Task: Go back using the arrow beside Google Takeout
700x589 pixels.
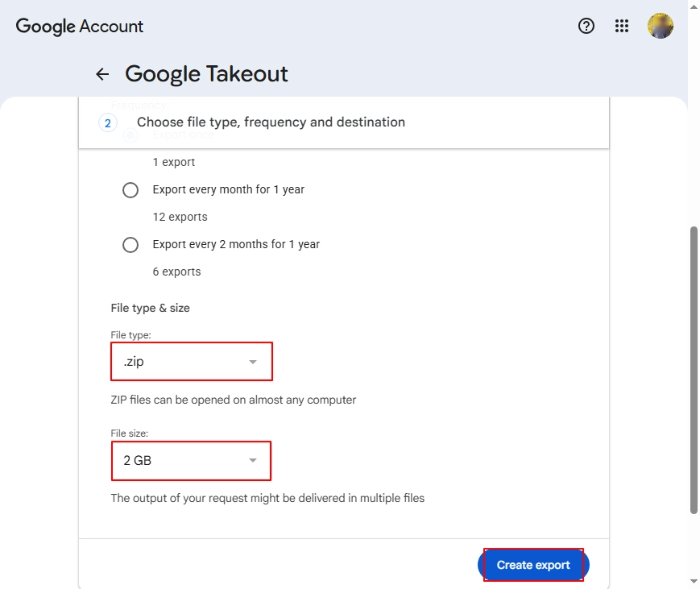Action: [x=102, y=73]
